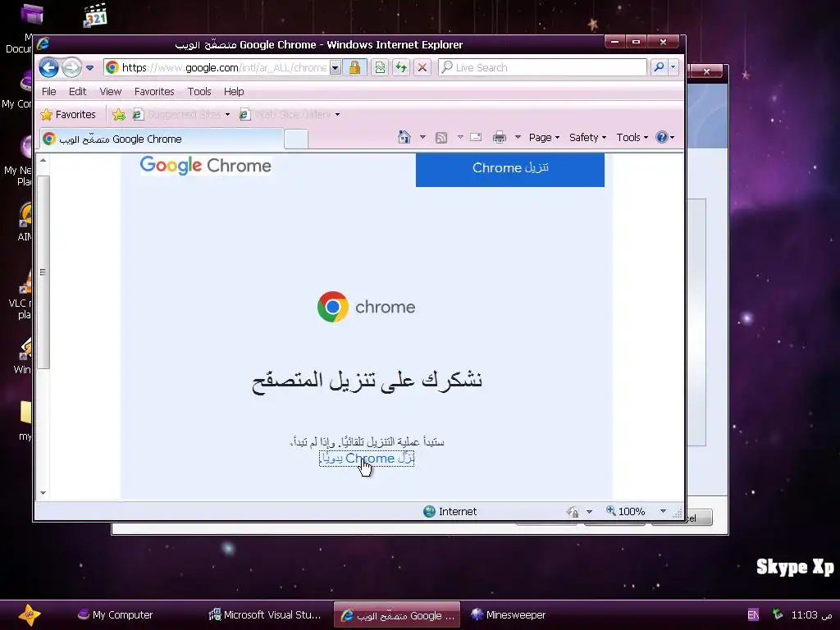Click the google.com URL address bar
The image size is (840, 630).
click(x=223, y=67)
